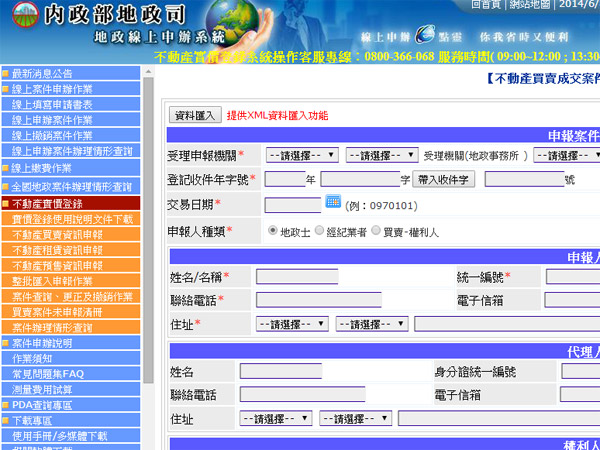Expand the 不動產實價登錄 sidebar section

(47, 203)
